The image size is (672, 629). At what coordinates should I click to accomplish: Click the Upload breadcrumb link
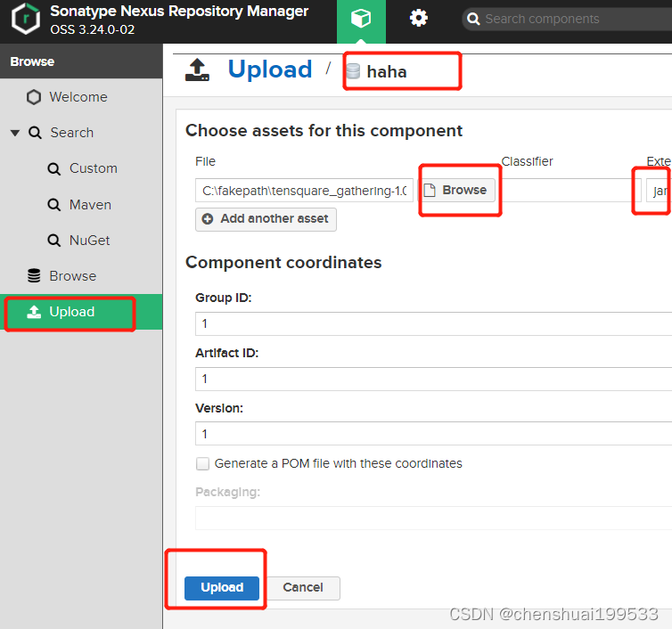coord(269,69)
